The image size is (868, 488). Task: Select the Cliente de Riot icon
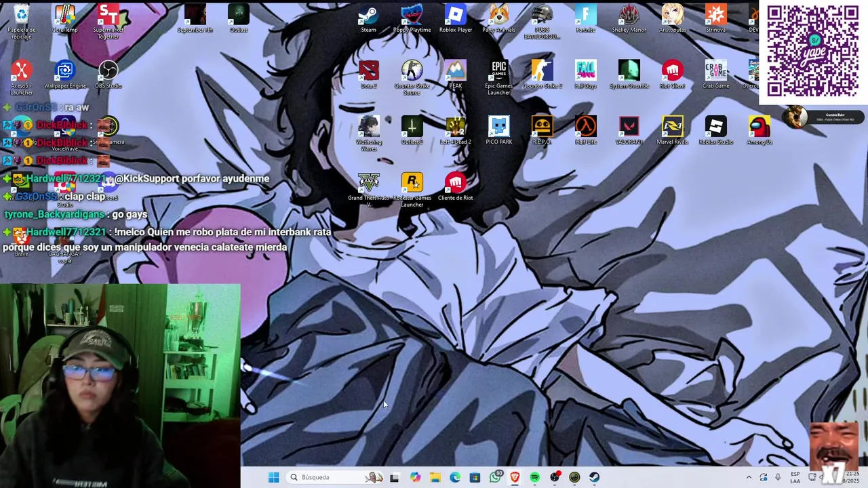tap(456, 186)
